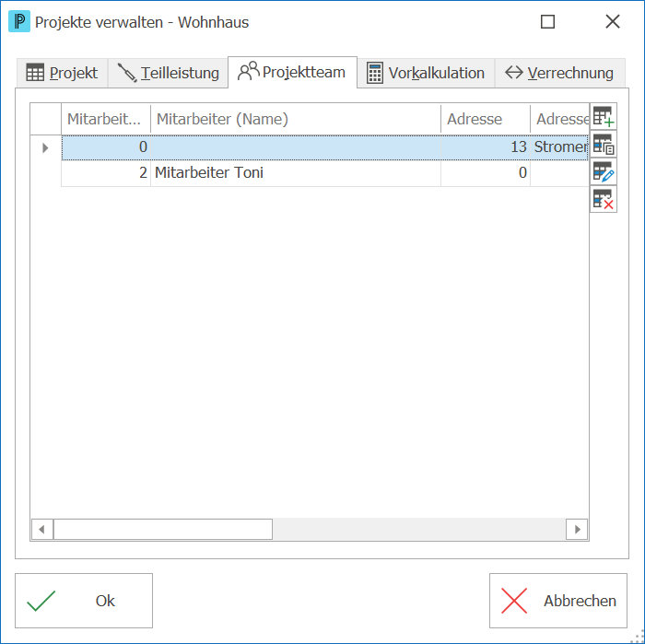Screen dimensions: 645x644
Task: Click the Adresse cell showing 0 in Toni row
Action: (x=486, y=172)
